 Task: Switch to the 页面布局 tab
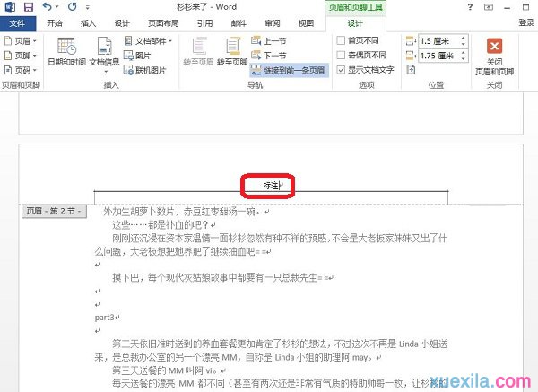click(x=163, y=23)
